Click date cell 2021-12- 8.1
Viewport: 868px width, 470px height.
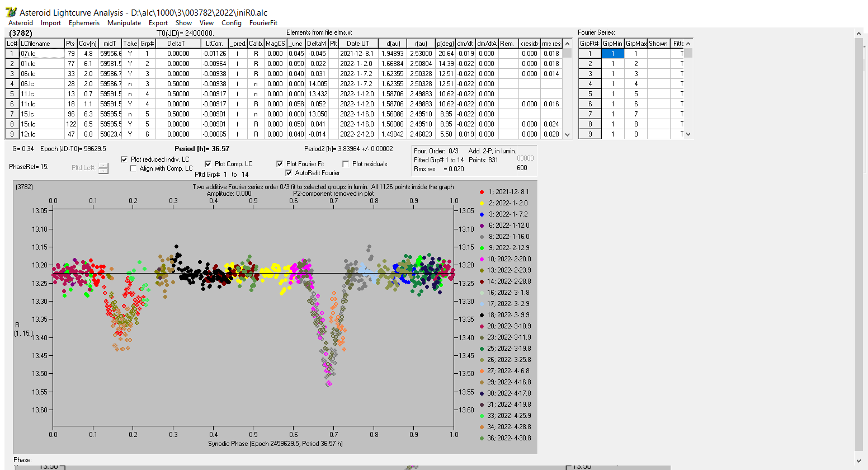coord(358,54)
